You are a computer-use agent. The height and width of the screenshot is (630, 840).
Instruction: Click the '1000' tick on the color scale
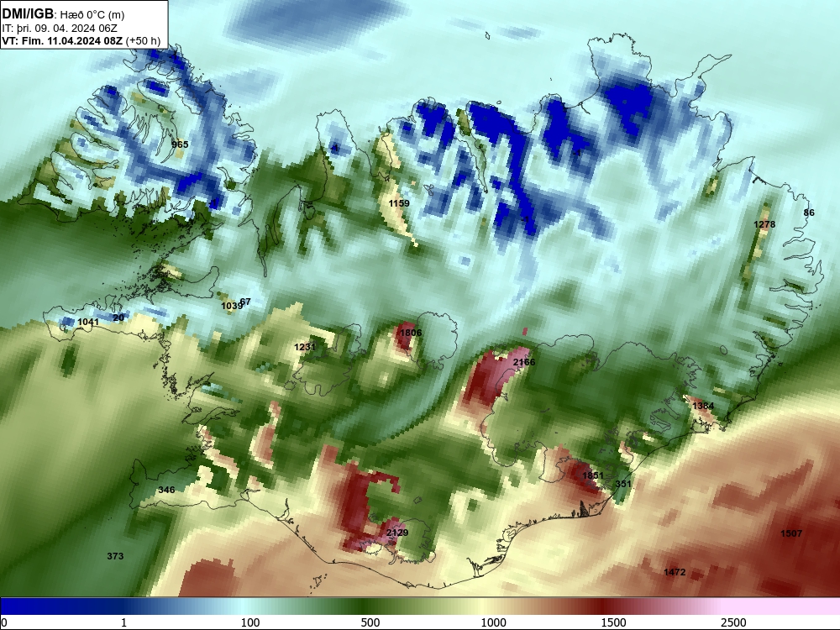[x=493, y=622]
